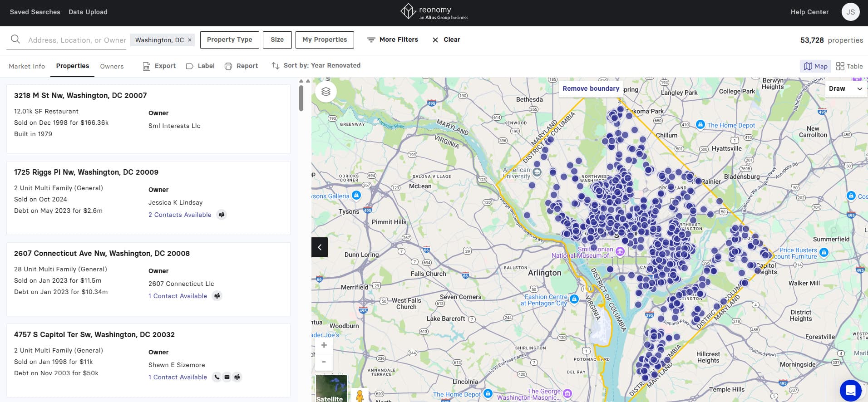Switch to the Owners tab
The width and height of the screenshot is (868, 402).
tap(112, 66)
